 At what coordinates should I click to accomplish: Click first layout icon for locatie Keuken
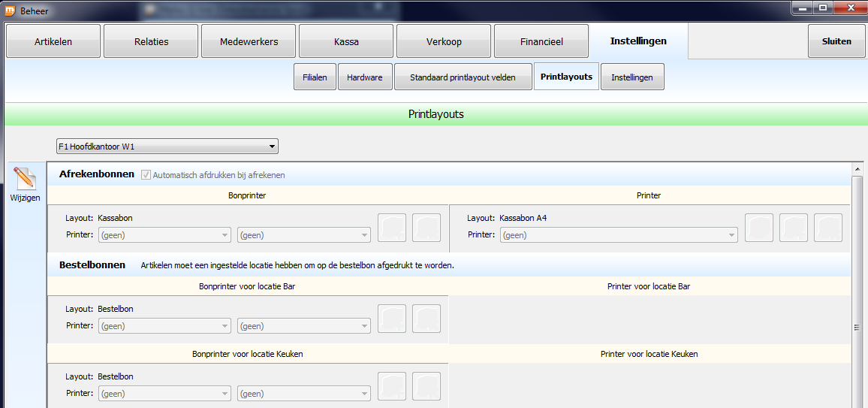392,386
